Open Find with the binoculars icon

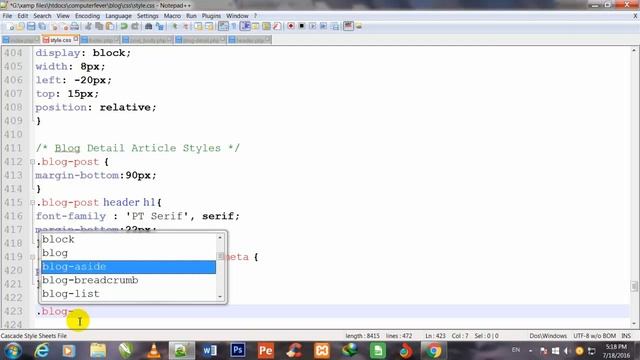(149, 27)
